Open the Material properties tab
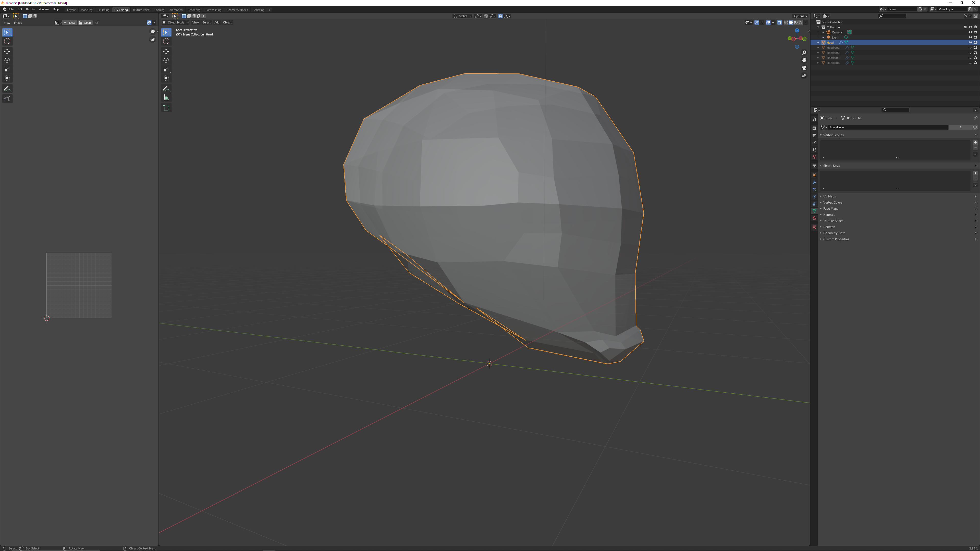This screenshot has height=551, width=980. pos(814,219)
